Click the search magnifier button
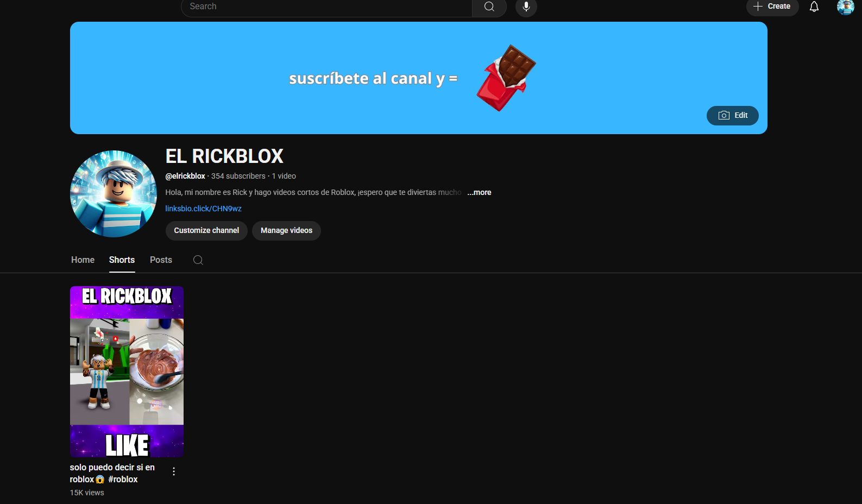 (489, 7)
